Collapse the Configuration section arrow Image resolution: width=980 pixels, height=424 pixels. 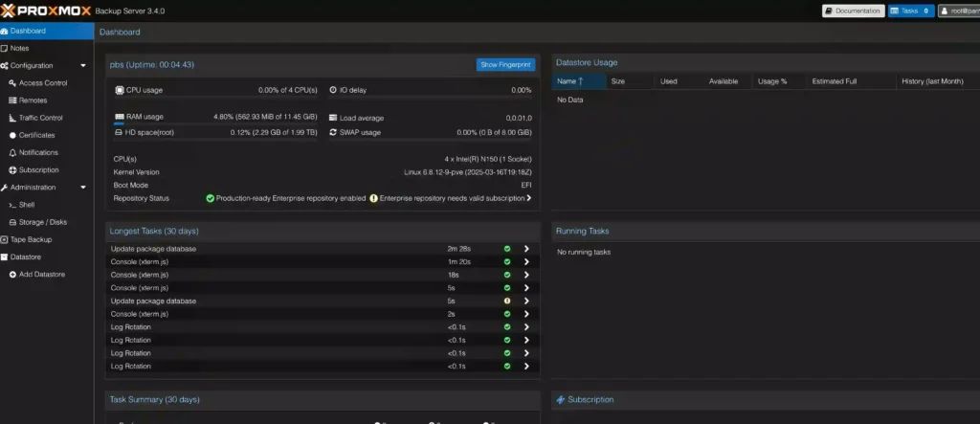pyautogui.click(x=83, y=66)
